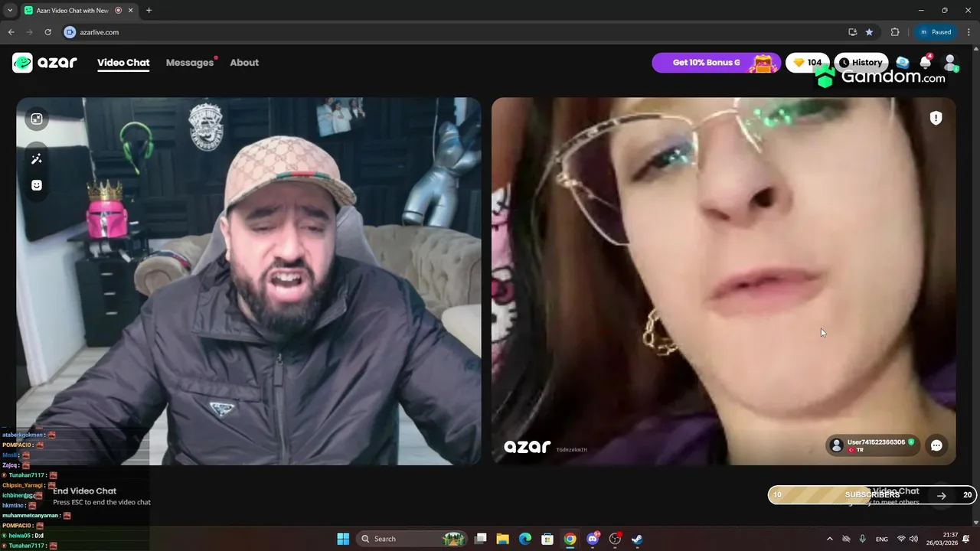Open the gems balance showing 104
This screenshot has height=551, width=980.
click(x=808, y=63)
